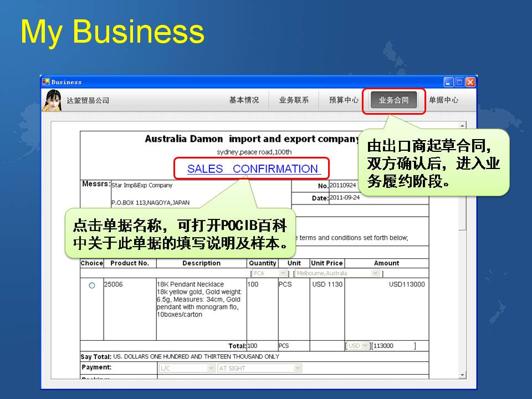
Task: Open the 业务联系 tab
Action: click(x=294, y=100)
